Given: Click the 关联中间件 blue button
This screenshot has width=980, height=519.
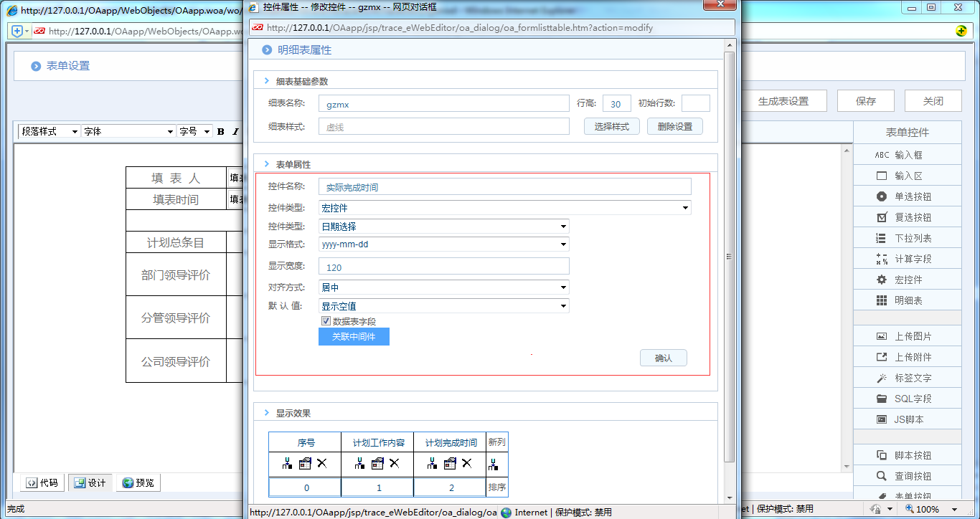Looking at the screenshot, I should (x=354, y=336).
